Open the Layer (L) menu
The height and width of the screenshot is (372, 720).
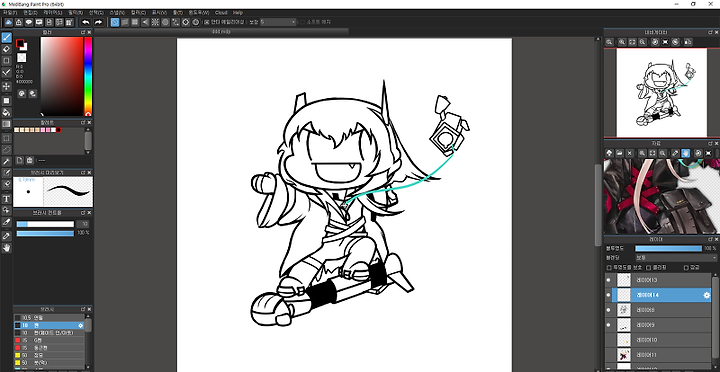(x=53, y=13)
